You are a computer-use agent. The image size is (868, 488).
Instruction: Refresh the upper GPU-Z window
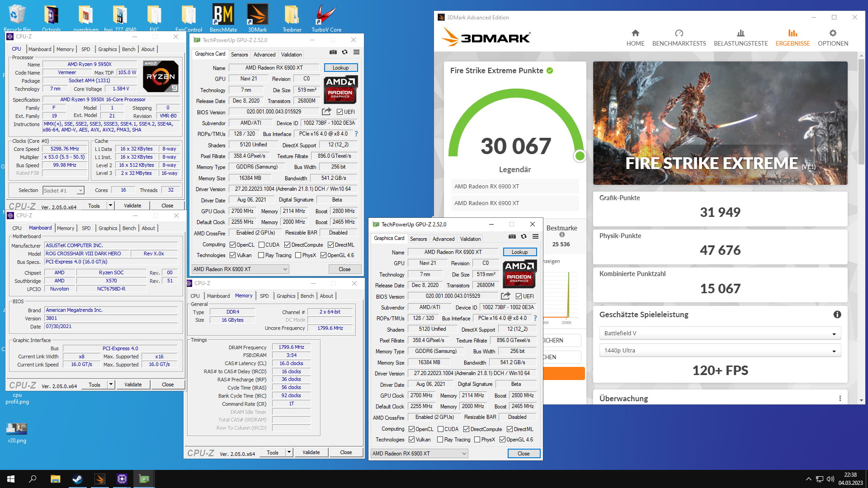[344, 52]
